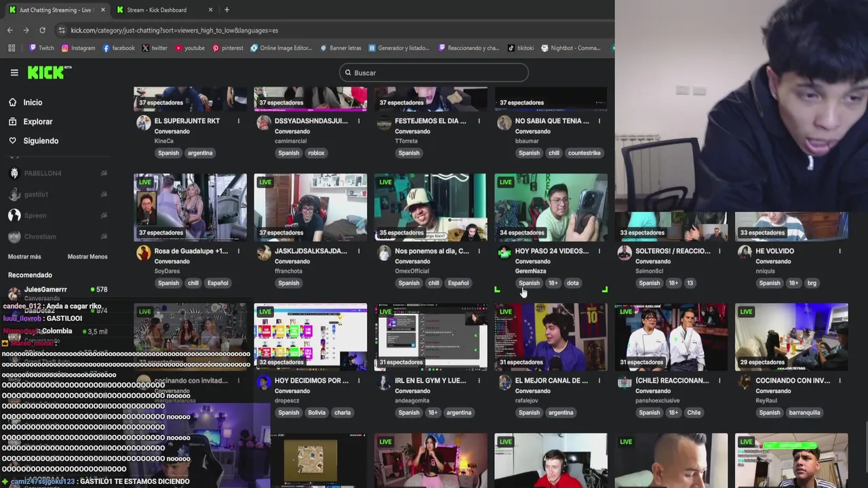Open followed channel gastilo1

[58, 195]
